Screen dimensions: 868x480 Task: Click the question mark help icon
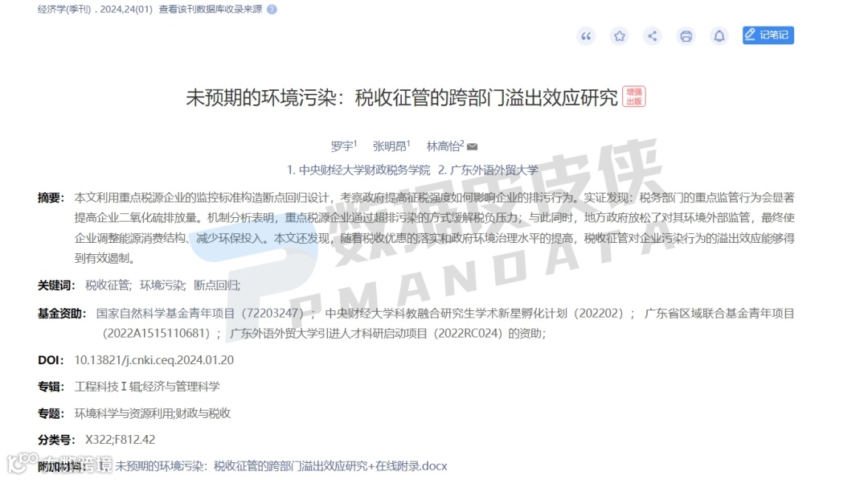coord(272,10)
